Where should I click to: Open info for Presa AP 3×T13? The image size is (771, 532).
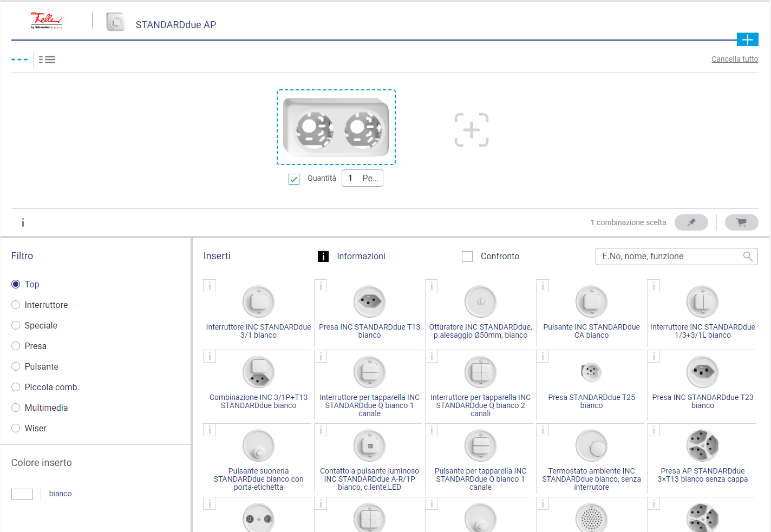click(654, 430)
